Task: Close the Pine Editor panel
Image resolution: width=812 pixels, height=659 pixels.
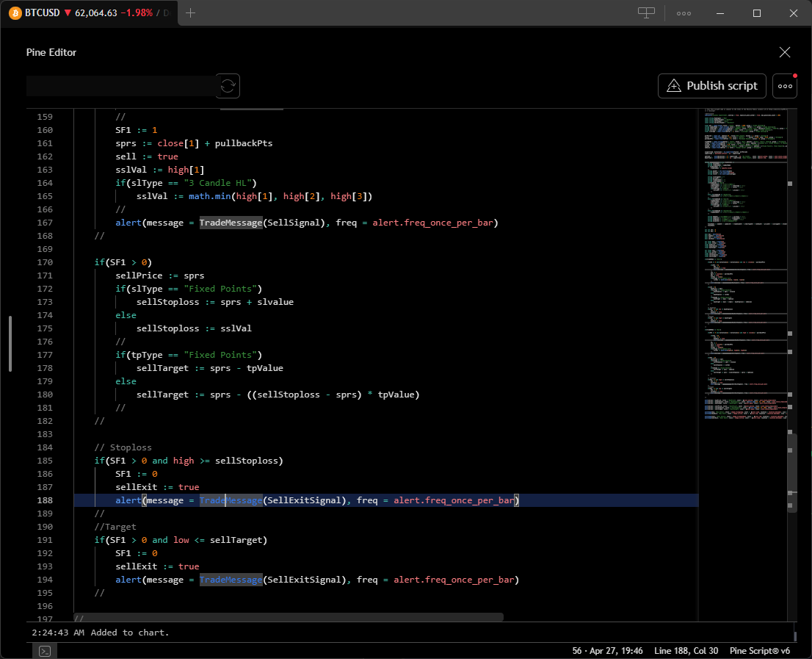Action: pos(785,52)
